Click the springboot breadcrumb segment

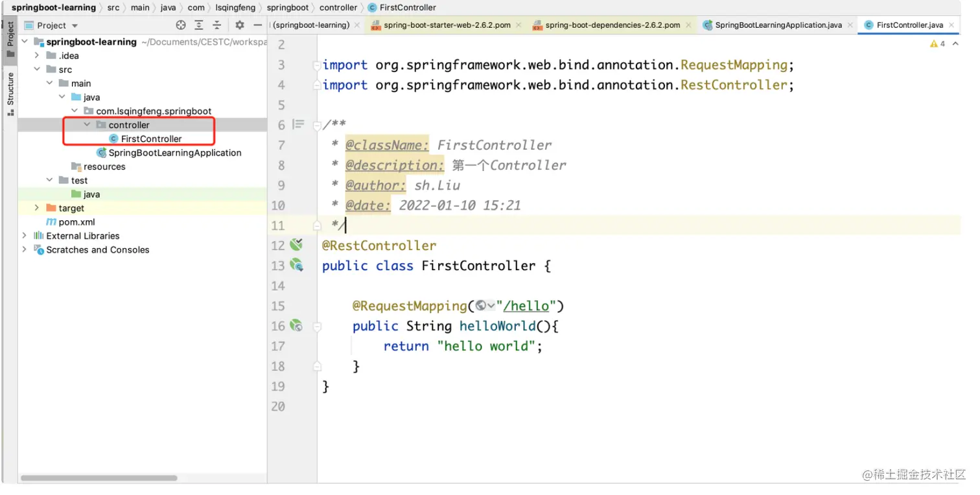point(288,8)
